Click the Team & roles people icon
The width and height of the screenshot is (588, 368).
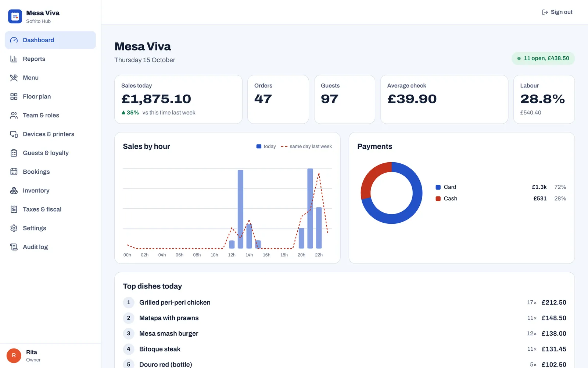pyautogui.click(x=14, y=115)
